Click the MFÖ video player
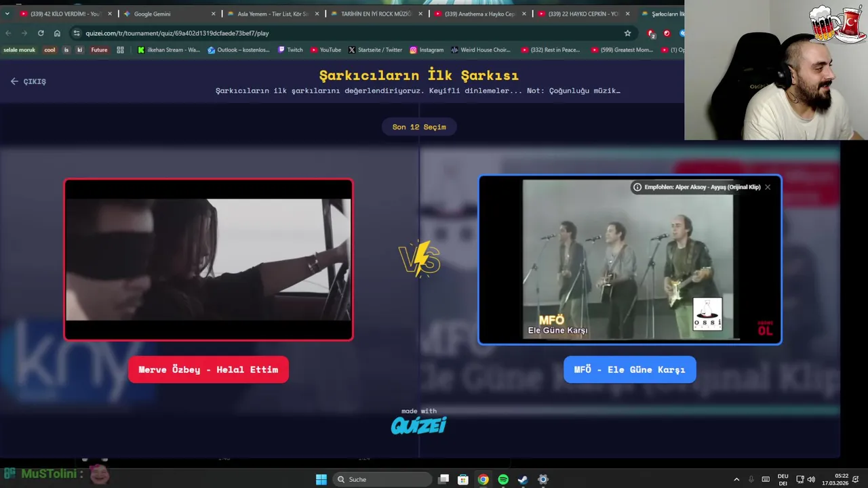 point(630,260)
